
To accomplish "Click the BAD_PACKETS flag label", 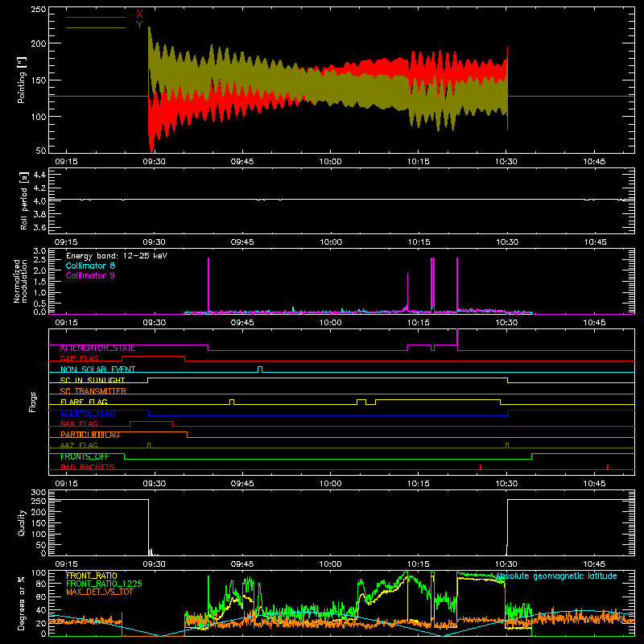I will [88, 468].
